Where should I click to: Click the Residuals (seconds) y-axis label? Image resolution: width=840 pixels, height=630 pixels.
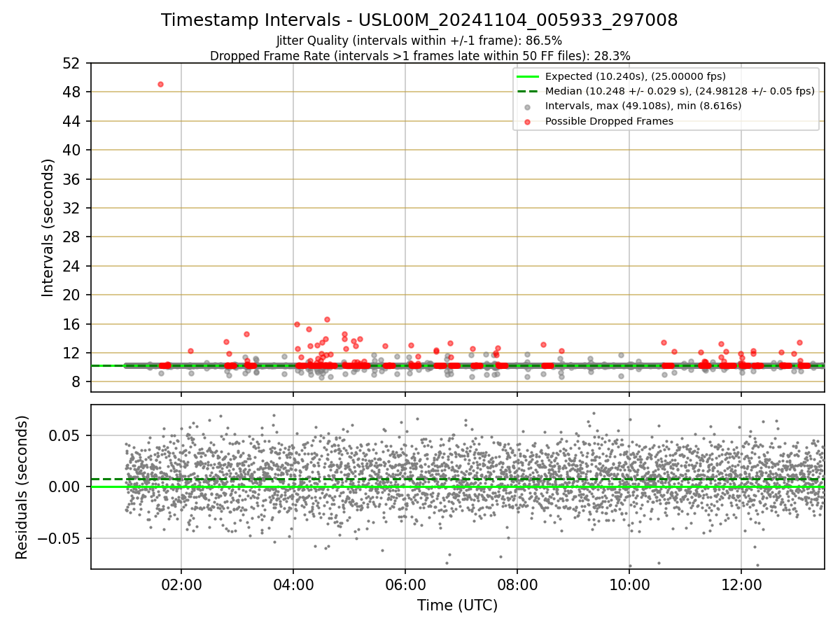(22, 487)
